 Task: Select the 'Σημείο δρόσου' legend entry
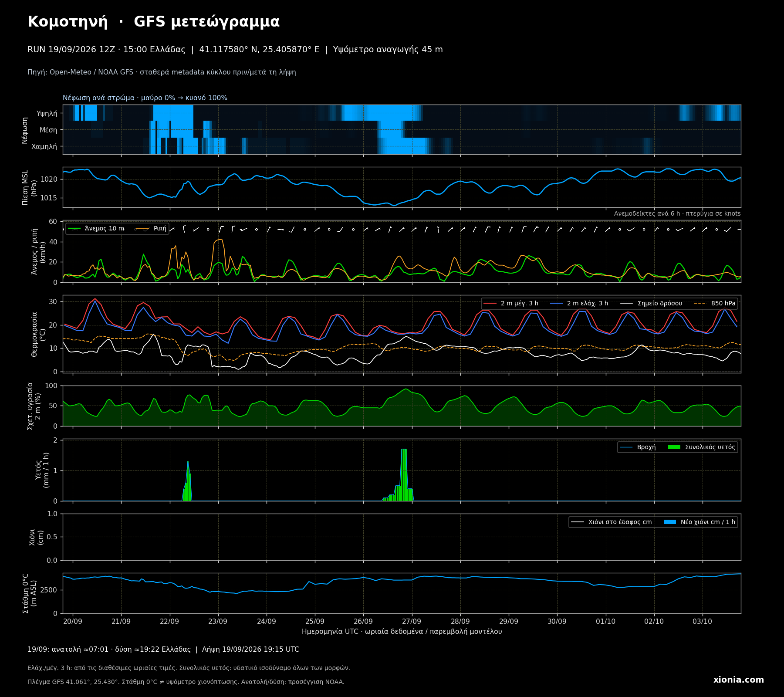tap(651, 304)
